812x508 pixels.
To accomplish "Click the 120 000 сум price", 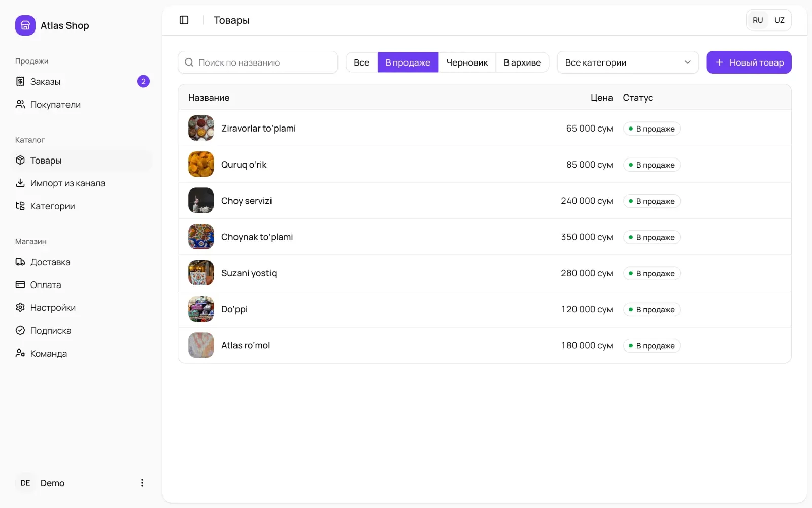I will (x=587, y=309).
